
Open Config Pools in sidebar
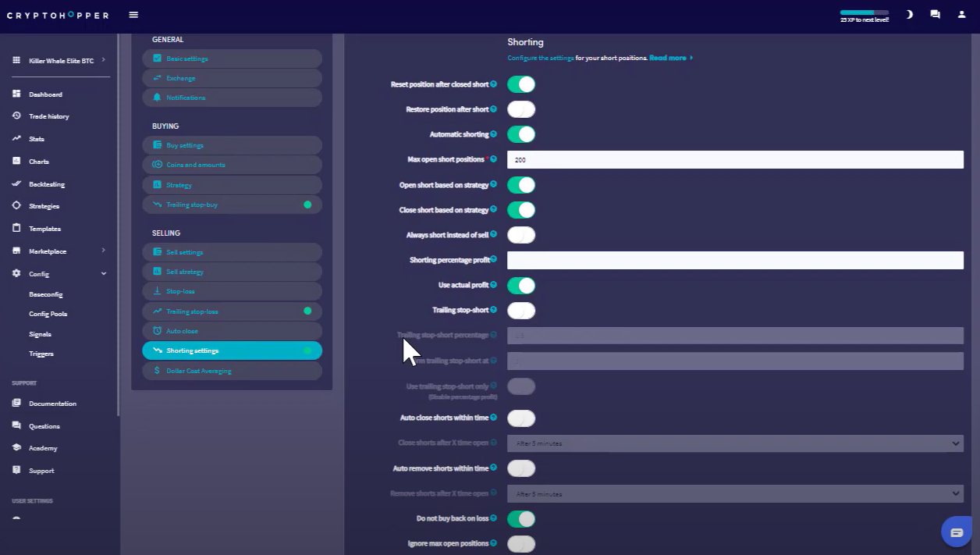48,314
